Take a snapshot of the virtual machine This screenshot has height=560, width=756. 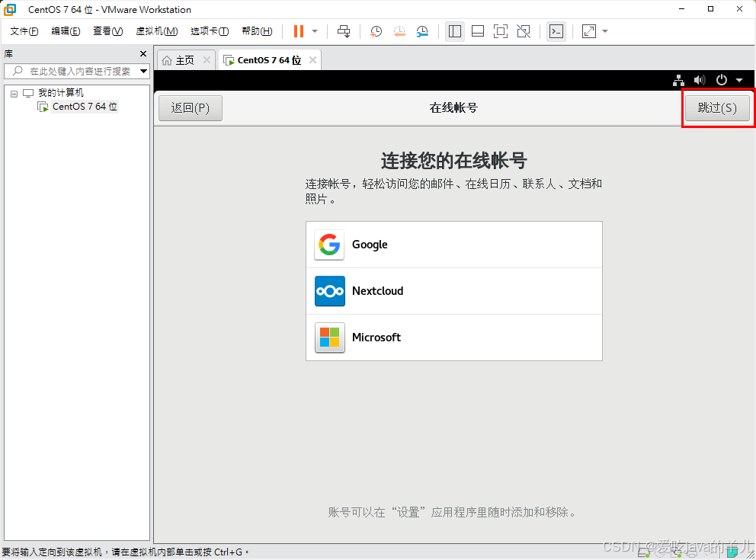pos(376,31)
